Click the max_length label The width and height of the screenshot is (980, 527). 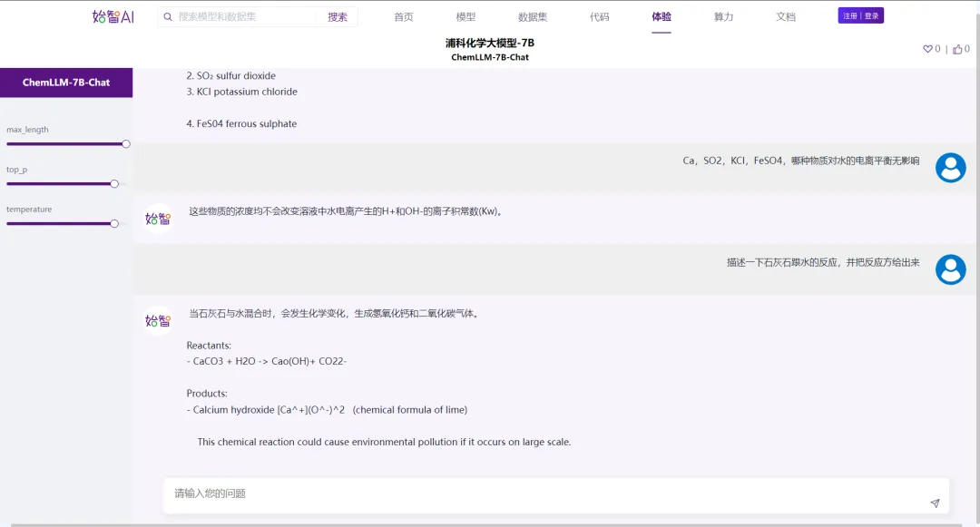27,129
